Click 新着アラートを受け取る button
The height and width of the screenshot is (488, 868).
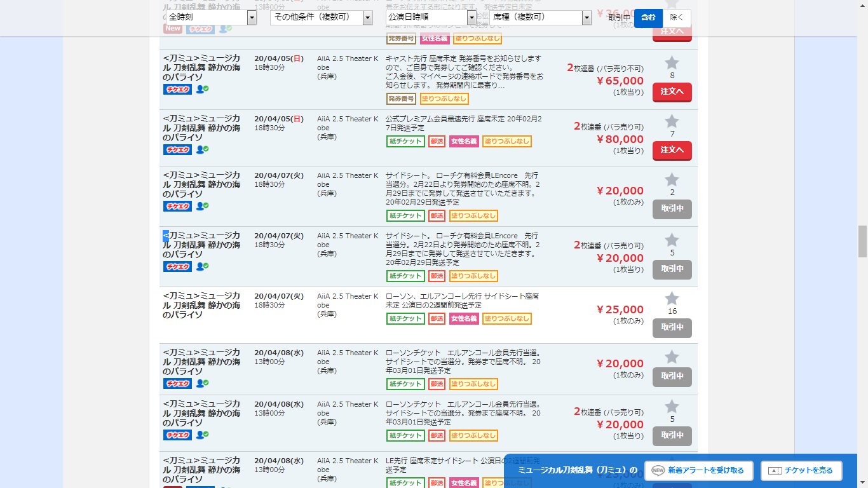(x=698, y=471)
